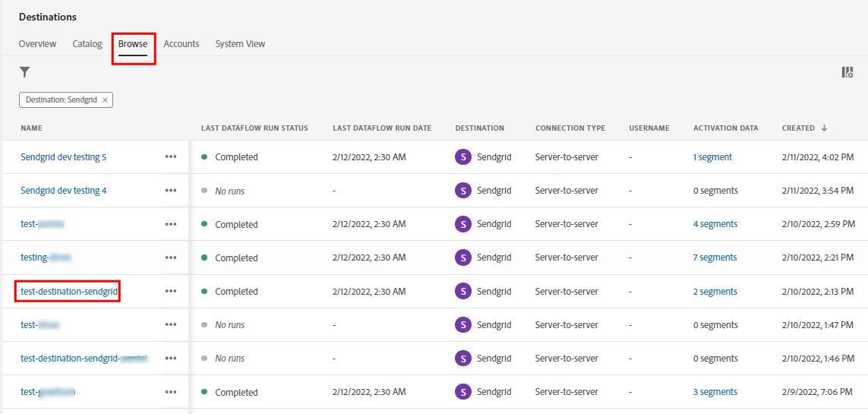Open the Sendgrid dev testing 4 link
The width and height of the screenshot is (868, 414).
click(x=64, y=191)
